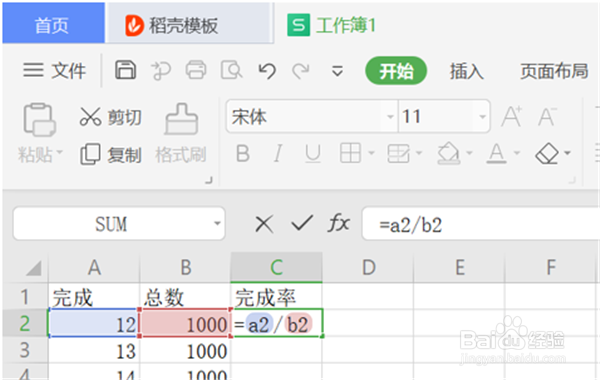The image size is (600, 380).
Task: Select row 2 header
Action: point(25,323)
